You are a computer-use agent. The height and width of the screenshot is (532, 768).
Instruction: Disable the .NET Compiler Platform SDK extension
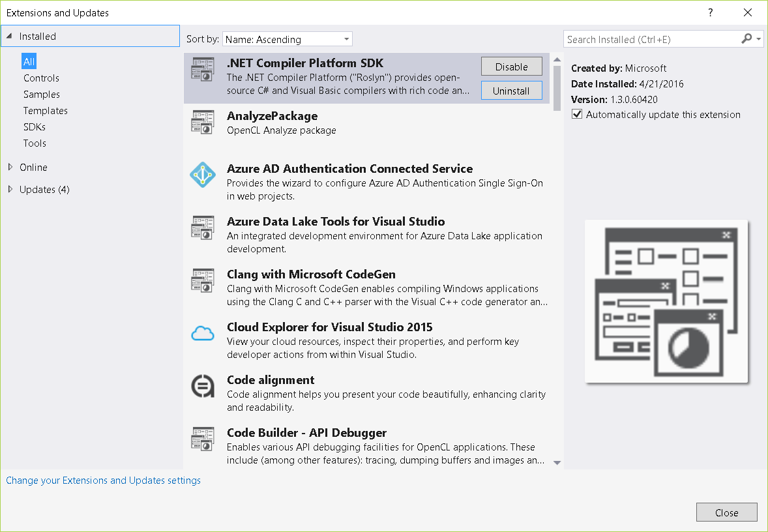click(511, 66)
